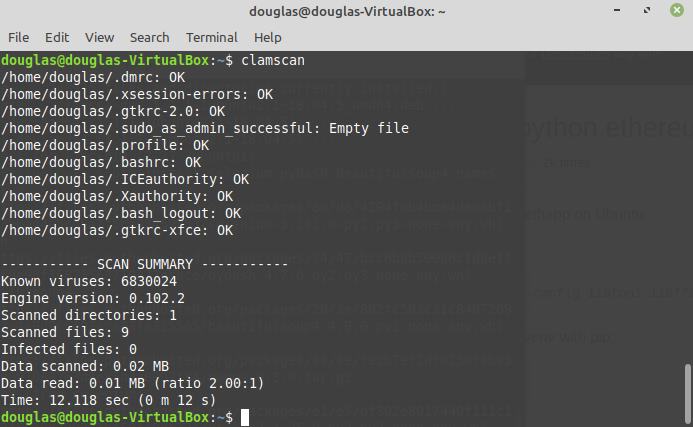This screenshot has height=427, width=693.
Task: Click the terminal vertical scrollbar handle
Action: tap(687, 393)
